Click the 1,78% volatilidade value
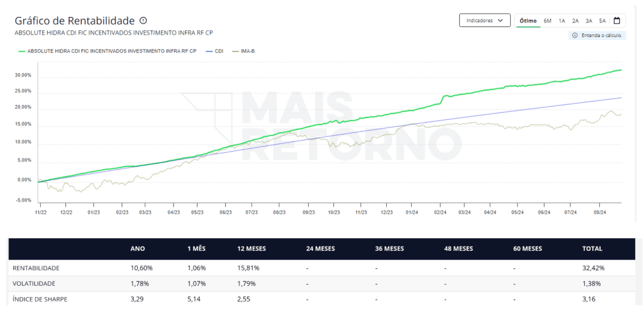 pos(139,283)
